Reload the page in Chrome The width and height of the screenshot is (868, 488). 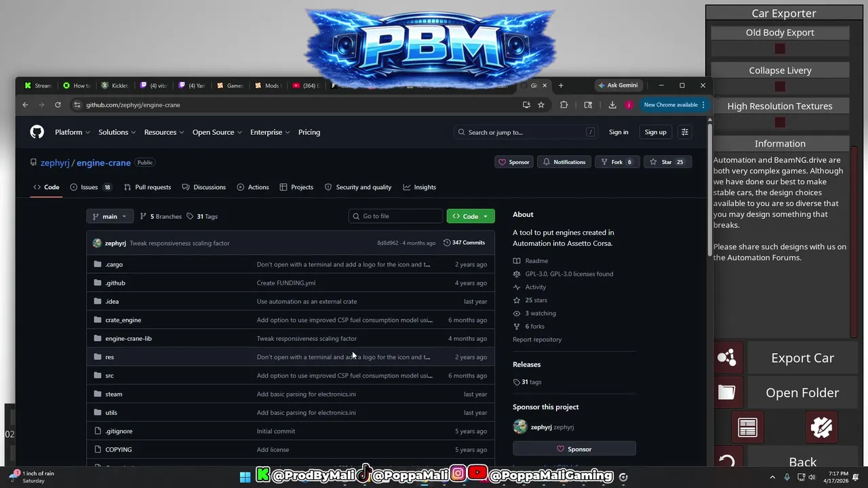[58, 105]
